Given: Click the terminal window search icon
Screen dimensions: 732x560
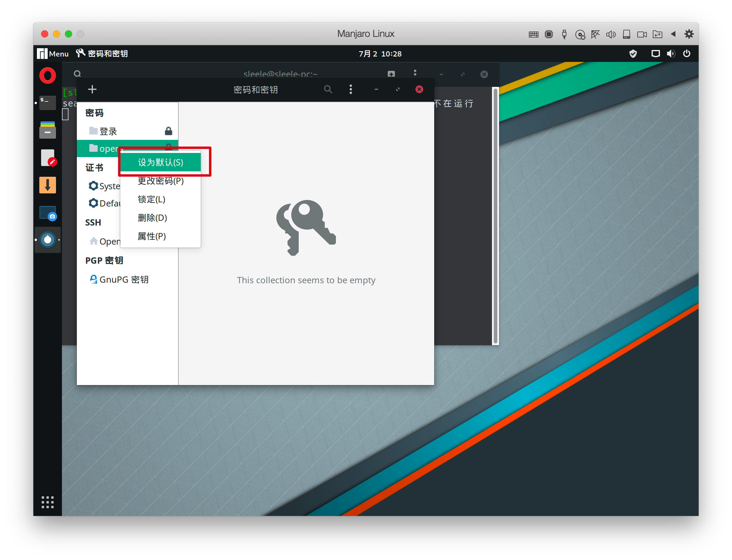Looking at the screenshot, I should (x=77, y=74).
